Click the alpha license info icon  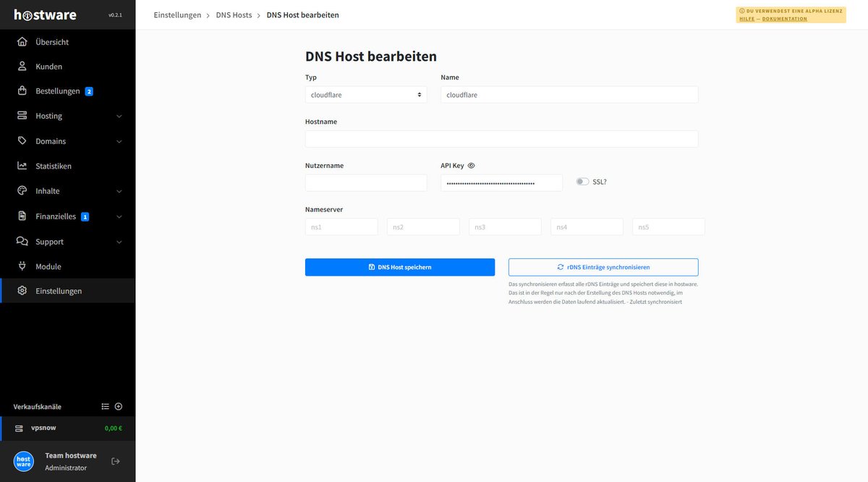[742, 11]
